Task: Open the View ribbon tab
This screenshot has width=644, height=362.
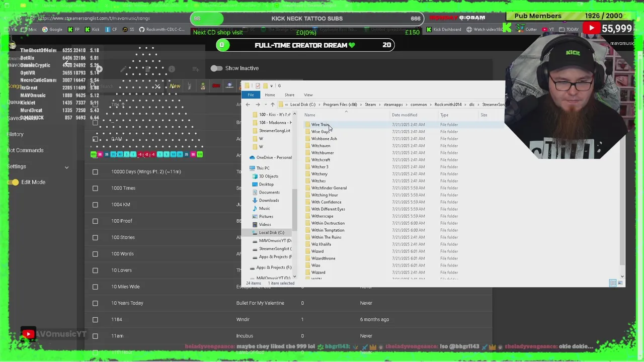Action: (x=308, y=95)
